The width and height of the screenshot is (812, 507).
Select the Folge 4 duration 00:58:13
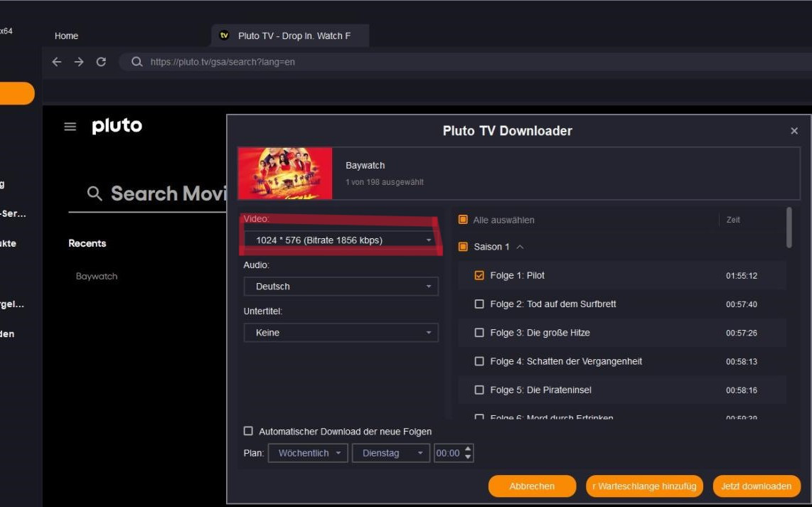pyautogui.click(x=742, y=361)
